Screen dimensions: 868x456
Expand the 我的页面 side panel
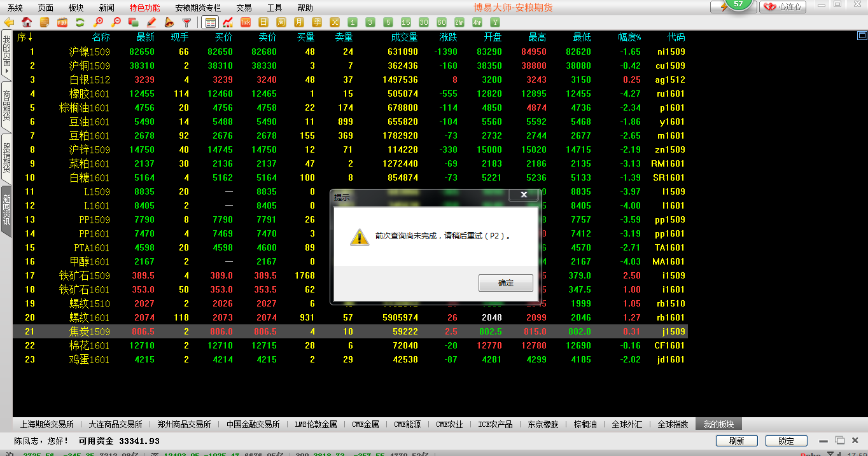(6, 55)
